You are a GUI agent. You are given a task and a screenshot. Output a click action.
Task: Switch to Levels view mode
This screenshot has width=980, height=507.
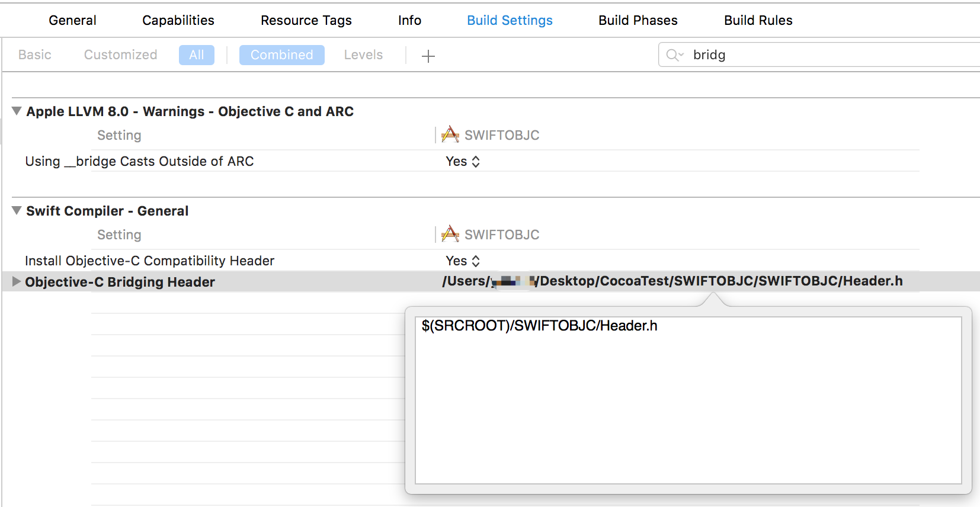(363, 55)
